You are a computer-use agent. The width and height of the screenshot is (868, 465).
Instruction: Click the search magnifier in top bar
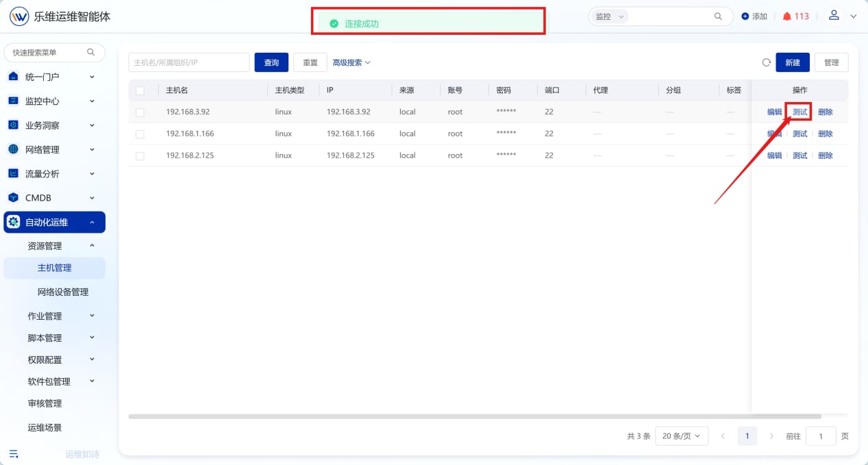(x=718, y=16)
